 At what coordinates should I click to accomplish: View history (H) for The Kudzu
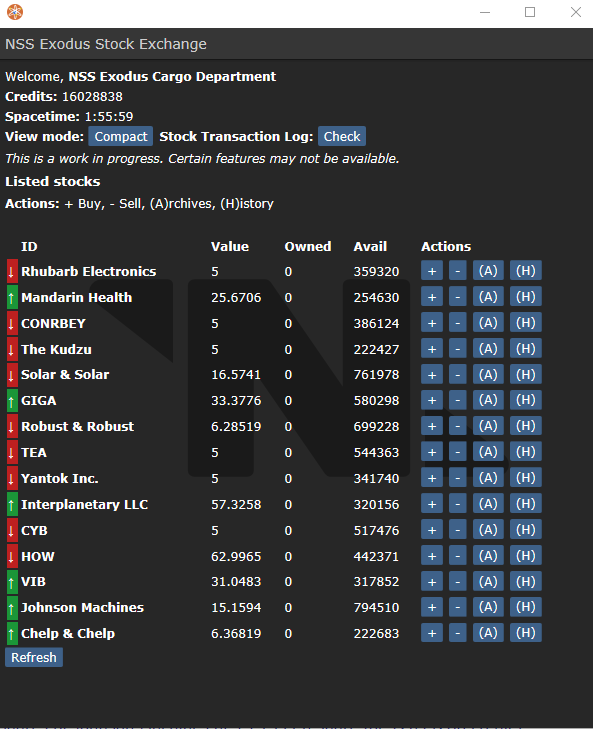(526, 349)
